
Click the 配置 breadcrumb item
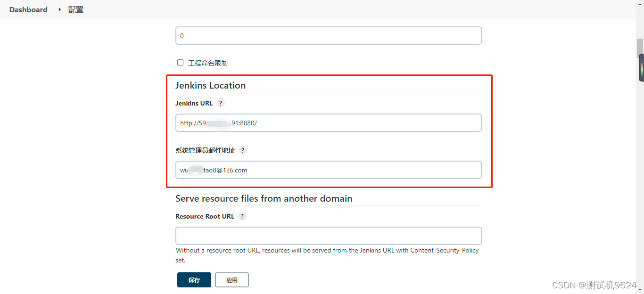click(x=76, y=9)
